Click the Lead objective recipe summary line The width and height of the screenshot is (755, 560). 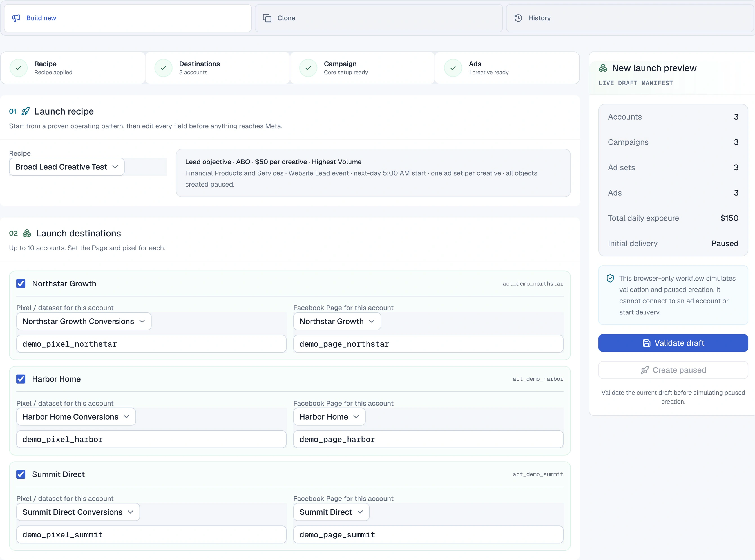coord(273,162)
